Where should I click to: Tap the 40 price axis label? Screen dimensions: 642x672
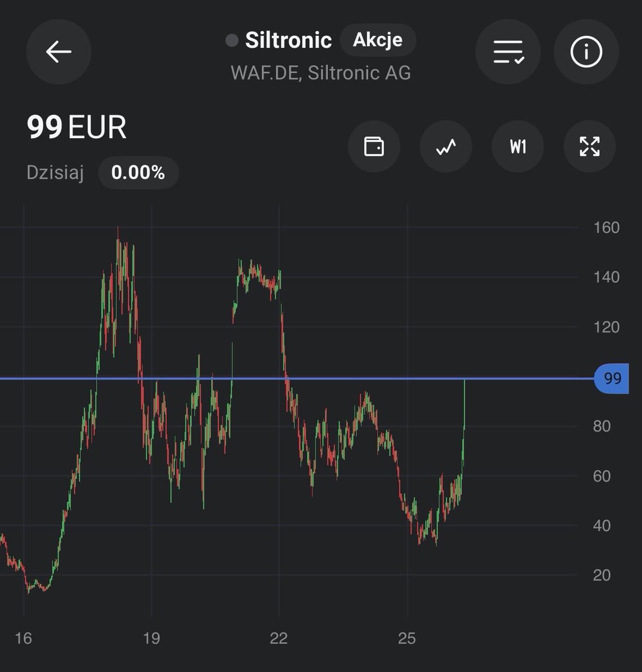pos(602,526)
